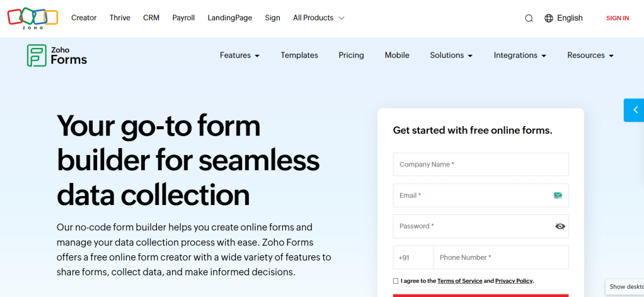Open the search magnifier icon
This screenshot has width=644, height=297.
point(529,18)
